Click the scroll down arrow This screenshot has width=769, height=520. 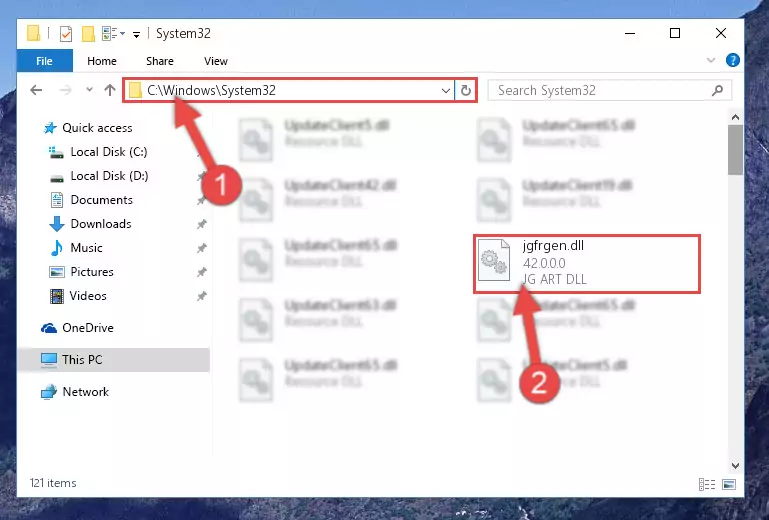pos(735,466)
